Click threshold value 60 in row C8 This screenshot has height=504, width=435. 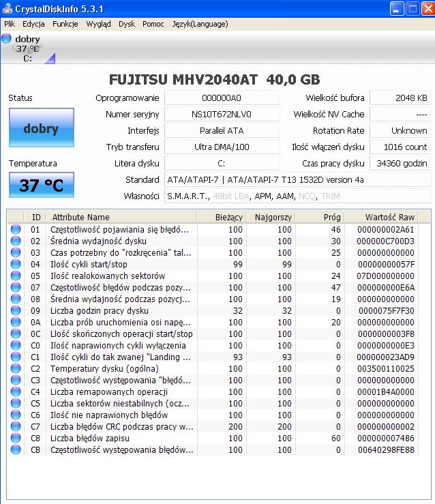tap(336, 438)
